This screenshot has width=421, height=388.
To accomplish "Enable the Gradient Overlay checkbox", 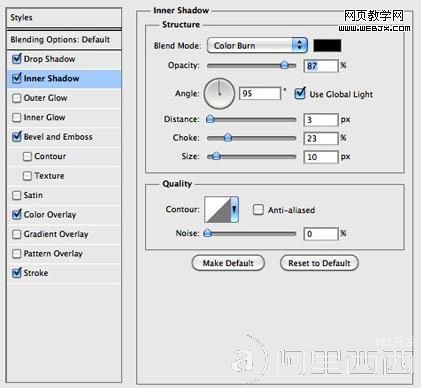I will (17, 234).
